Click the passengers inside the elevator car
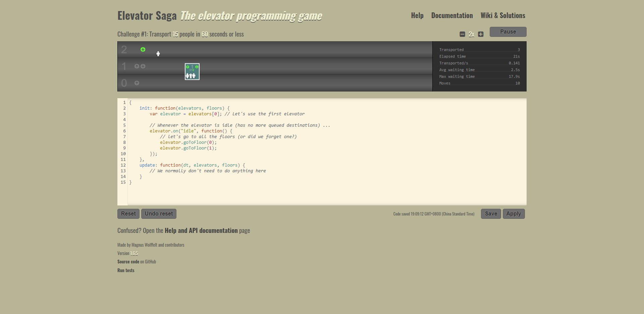The height and width of the screenshot is (314, 644). click(x=191, y=76)
